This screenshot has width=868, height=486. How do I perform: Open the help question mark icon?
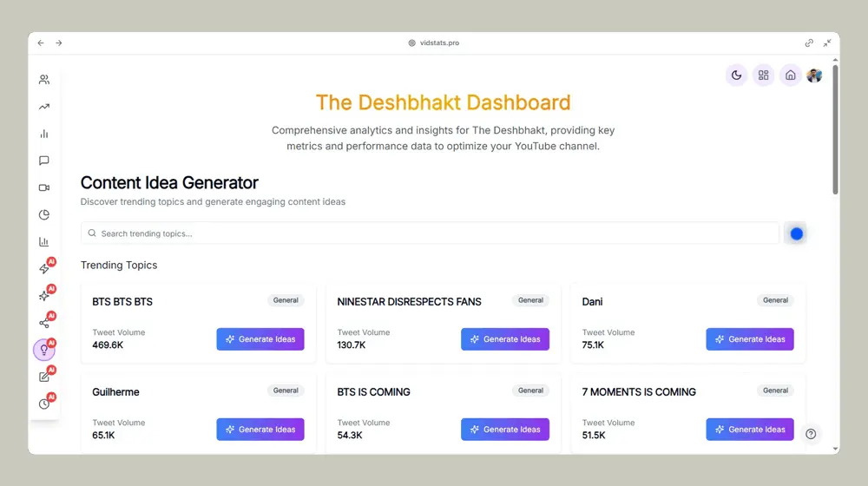(811, 434)
